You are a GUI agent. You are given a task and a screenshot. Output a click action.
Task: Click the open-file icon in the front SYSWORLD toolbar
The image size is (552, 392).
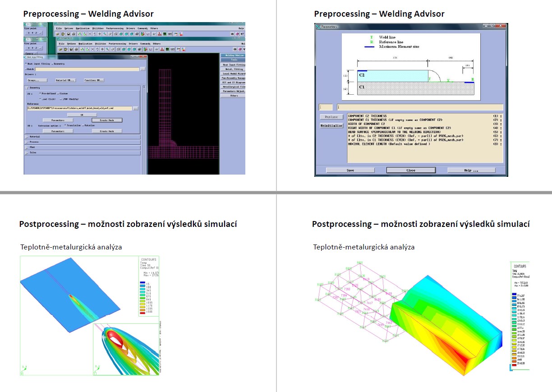pyautogui.click(x=60, y=50)
